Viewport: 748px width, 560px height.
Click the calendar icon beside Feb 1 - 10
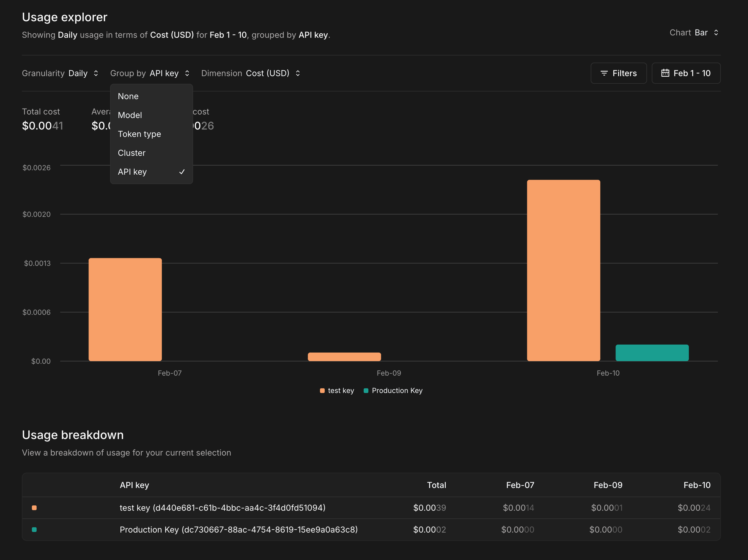(665, 73)
